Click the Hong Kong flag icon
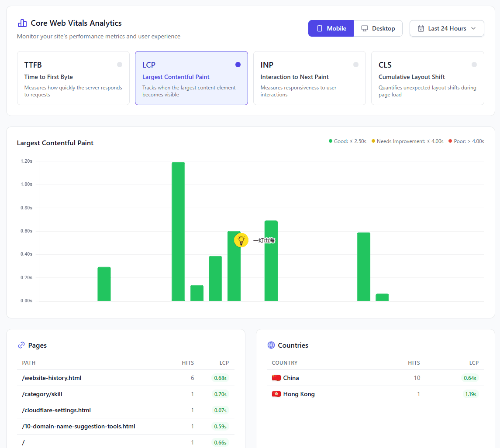This screenshot has width=500, height=448. 276,394
